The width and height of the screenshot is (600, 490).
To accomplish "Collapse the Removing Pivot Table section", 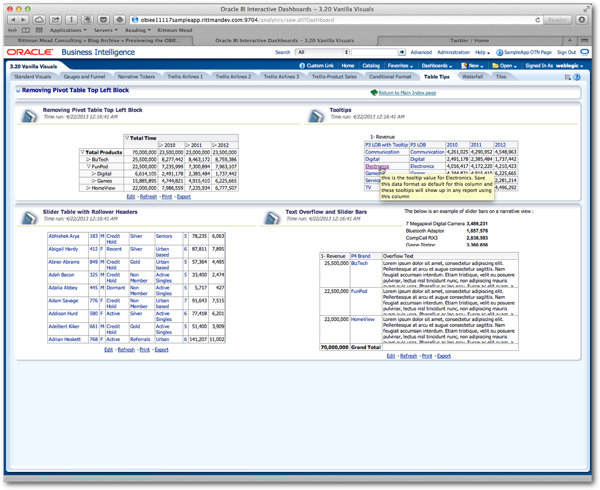I will pyautogui.click(x=18, y=90).
